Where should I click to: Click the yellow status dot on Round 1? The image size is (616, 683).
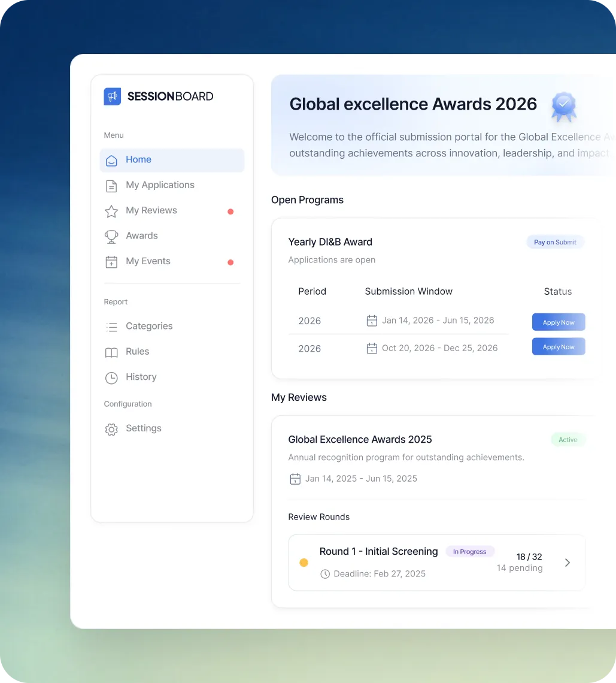coord(304,563)
